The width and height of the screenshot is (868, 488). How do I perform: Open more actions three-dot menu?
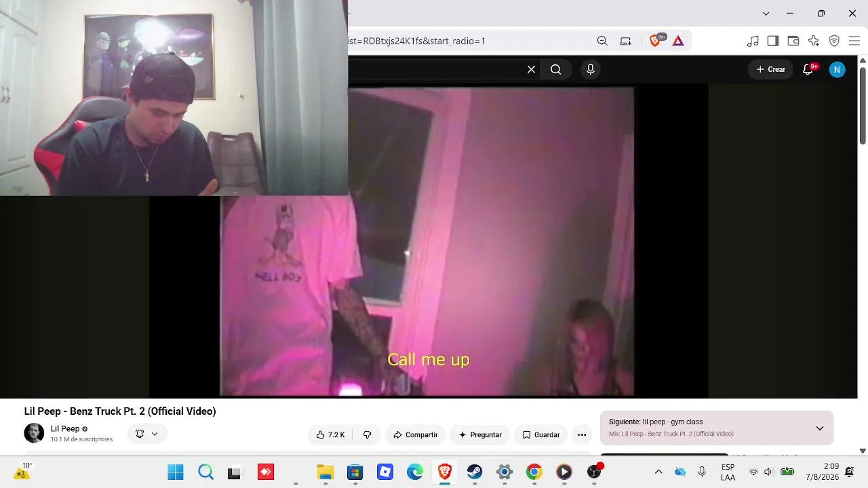pyautogui.click(x=582, y=434)
